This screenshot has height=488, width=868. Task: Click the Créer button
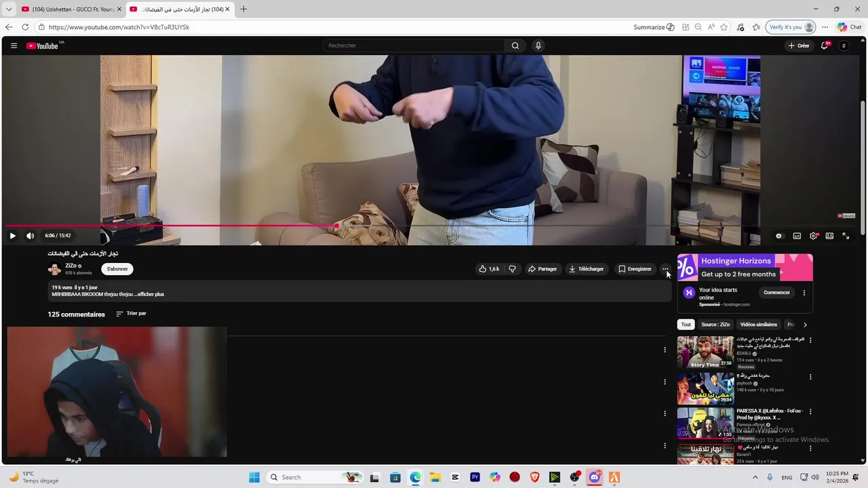click(799, 45)
